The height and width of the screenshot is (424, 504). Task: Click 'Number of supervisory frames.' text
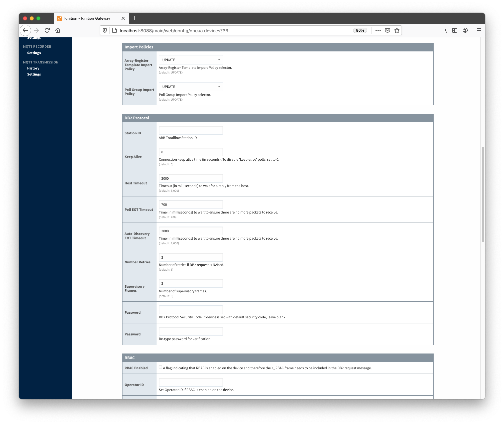183,291
